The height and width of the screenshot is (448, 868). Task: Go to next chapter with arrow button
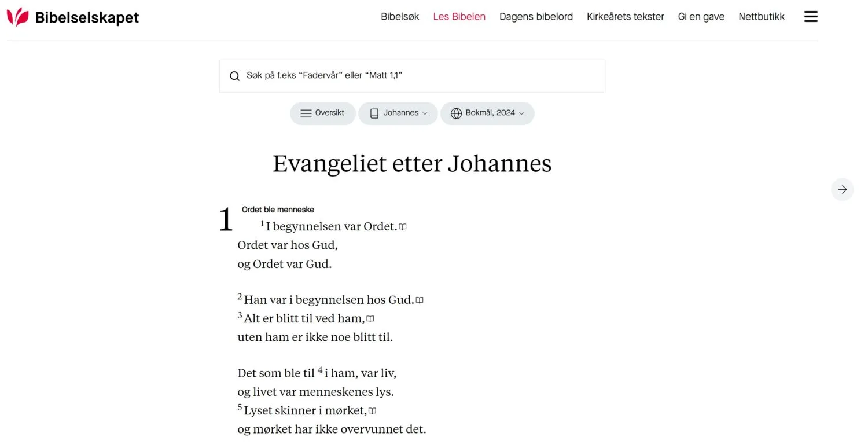click(x=842, y=189)
